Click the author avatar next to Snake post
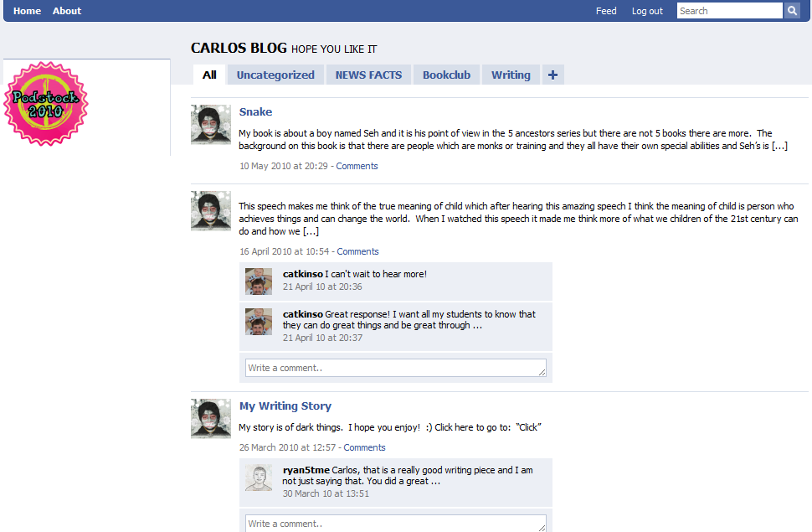 coord(211,125)
